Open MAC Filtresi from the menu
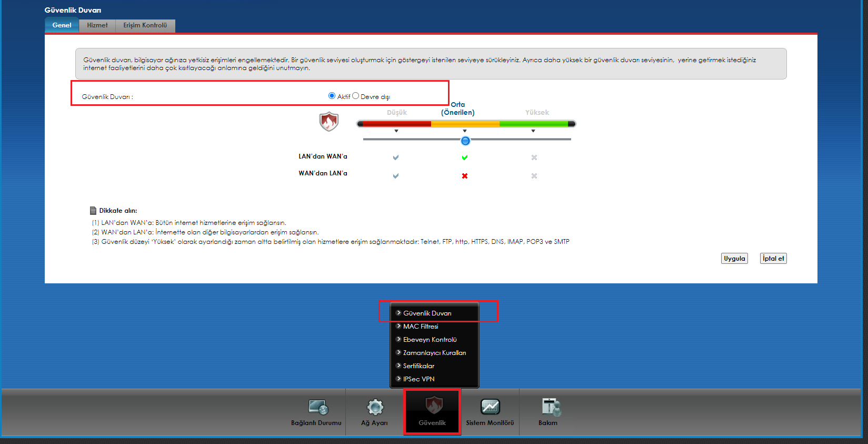The width and height of the screenshot is (868, 444). tap(421, 327)
